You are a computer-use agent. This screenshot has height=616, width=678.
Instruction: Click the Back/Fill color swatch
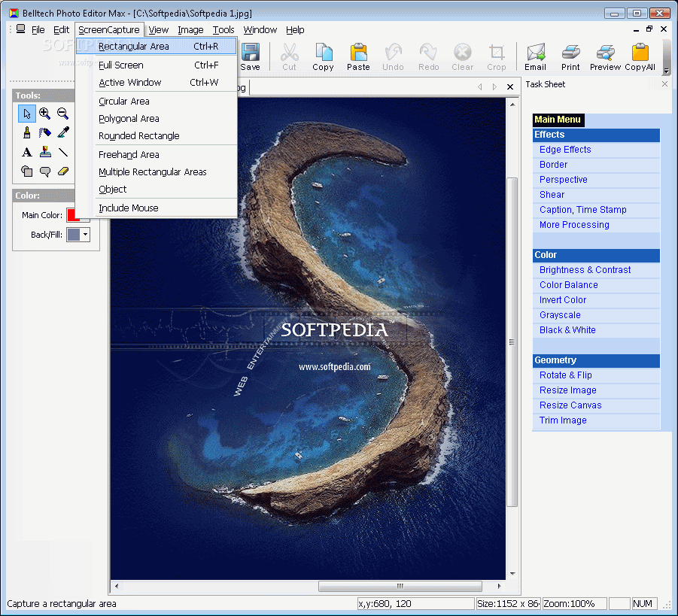click(74, 235)
